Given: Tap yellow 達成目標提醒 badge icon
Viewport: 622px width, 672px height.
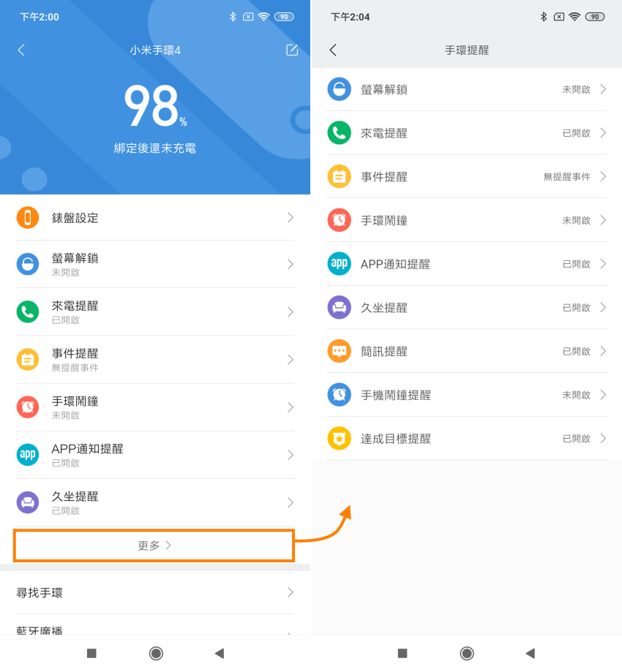Looking at the screenshot, I should coord(340,439).
